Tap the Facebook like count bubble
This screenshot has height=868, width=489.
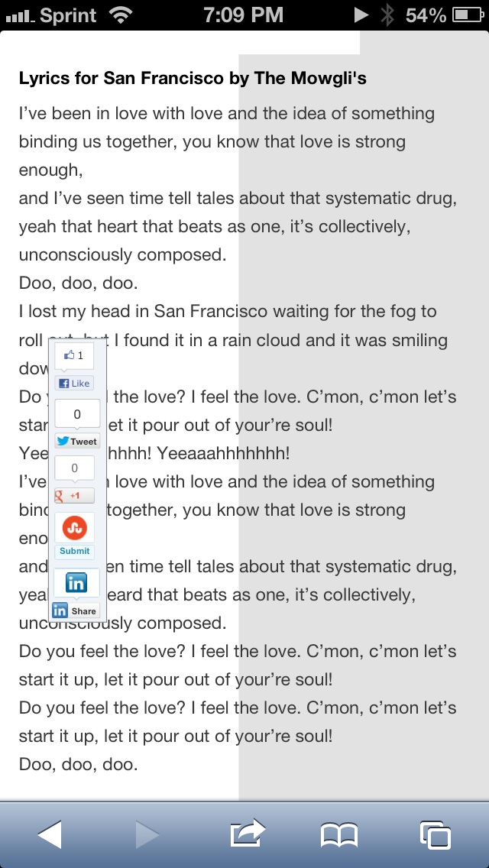(x=74, y=356)
